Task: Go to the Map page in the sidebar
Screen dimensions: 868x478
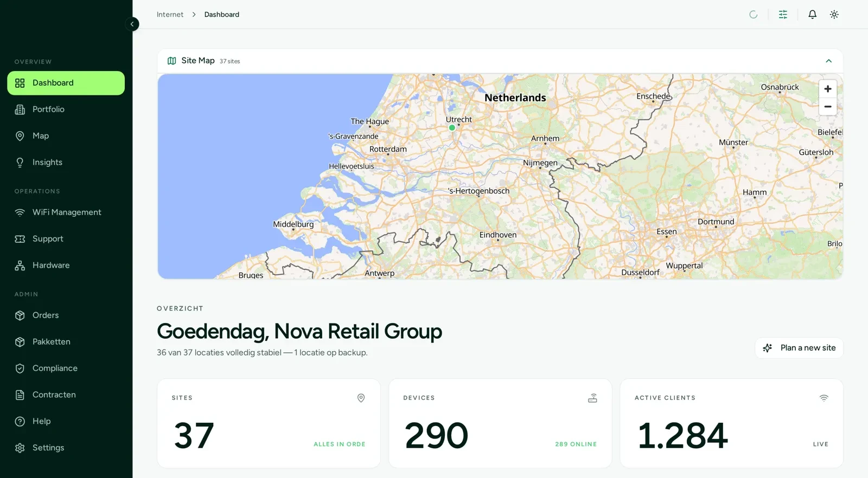Action: tap(66, 136)
